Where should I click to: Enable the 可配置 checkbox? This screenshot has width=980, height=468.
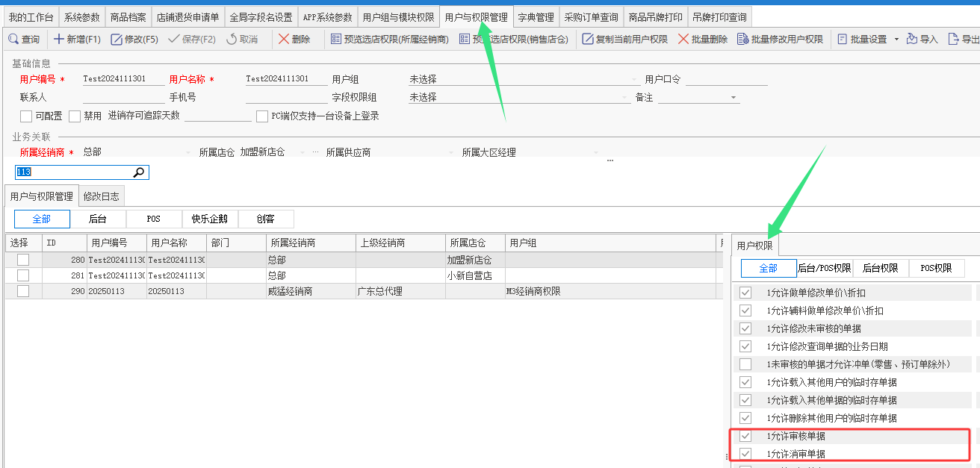click(x=26, y=116)
